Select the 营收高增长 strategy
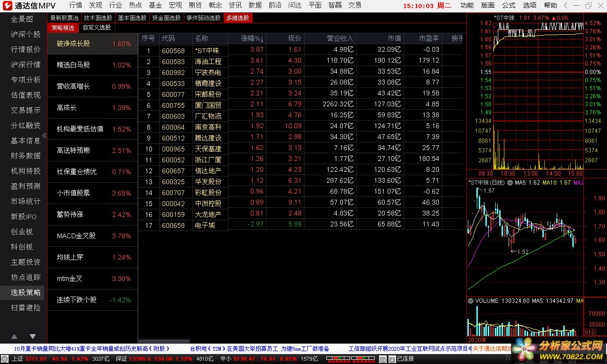607x364 pixels. pyautogui.click(x=93, y=86)
